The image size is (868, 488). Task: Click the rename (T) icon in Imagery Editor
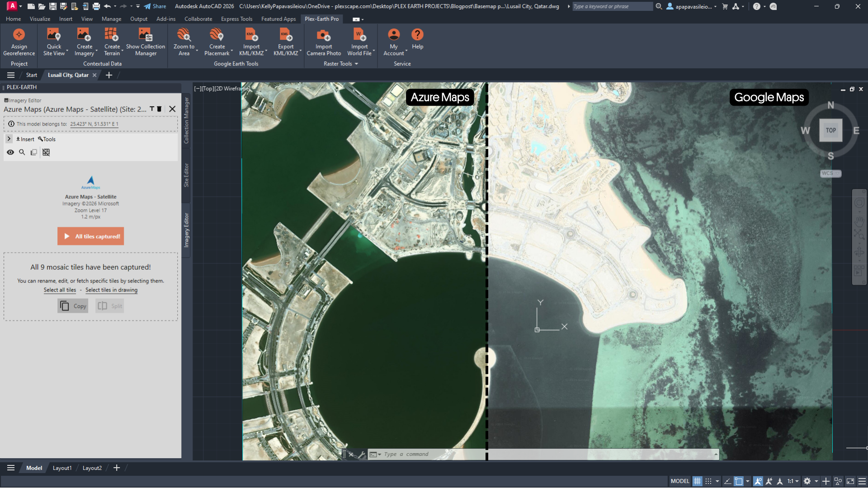tap(152, 109)
